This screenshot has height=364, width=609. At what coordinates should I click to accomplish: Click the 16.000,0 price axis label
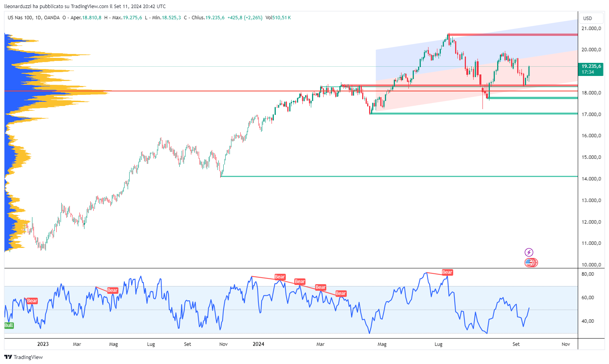[591, 136]
